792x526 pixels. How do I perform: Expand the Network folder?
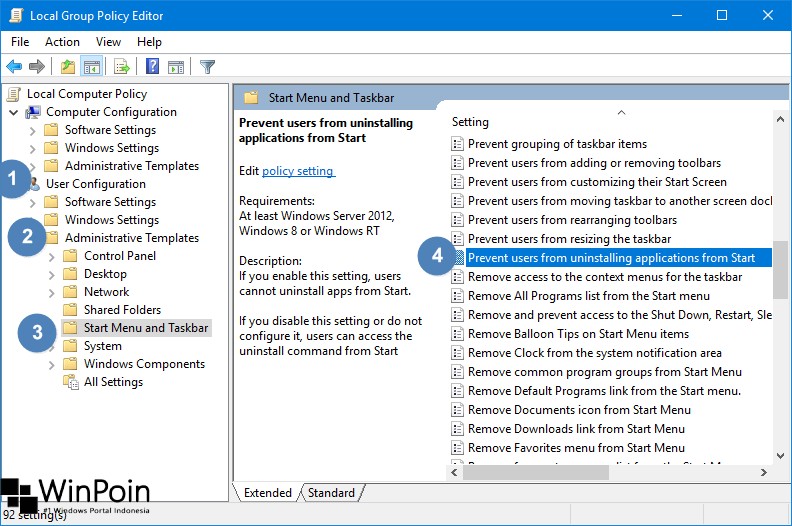pyautogui.click(x=52, y=293)
